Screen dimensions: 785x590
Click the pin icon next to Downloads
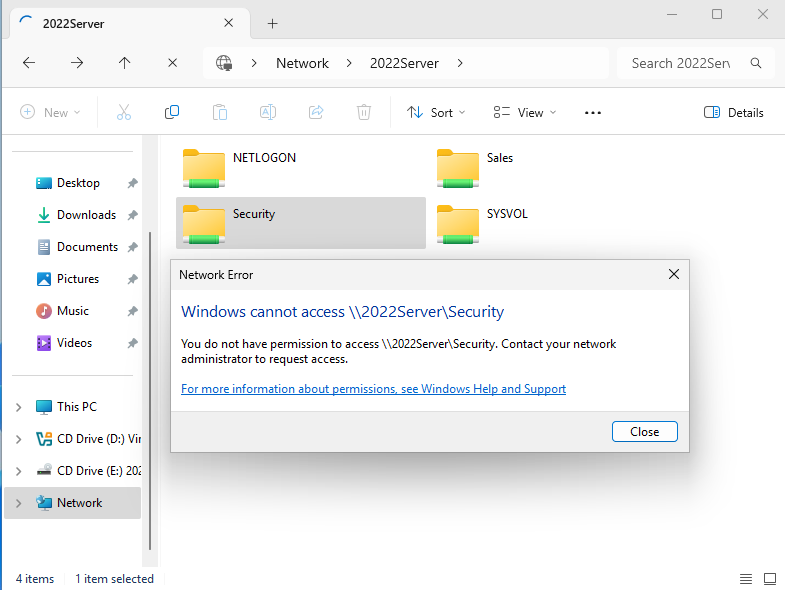tap(132, 215)
